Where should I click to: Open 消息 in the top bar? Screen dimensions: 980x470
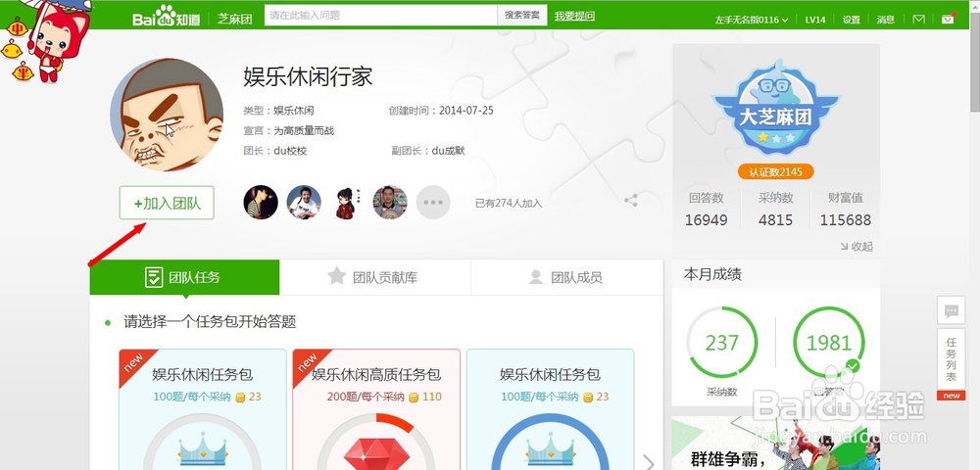tap(886, 20)
